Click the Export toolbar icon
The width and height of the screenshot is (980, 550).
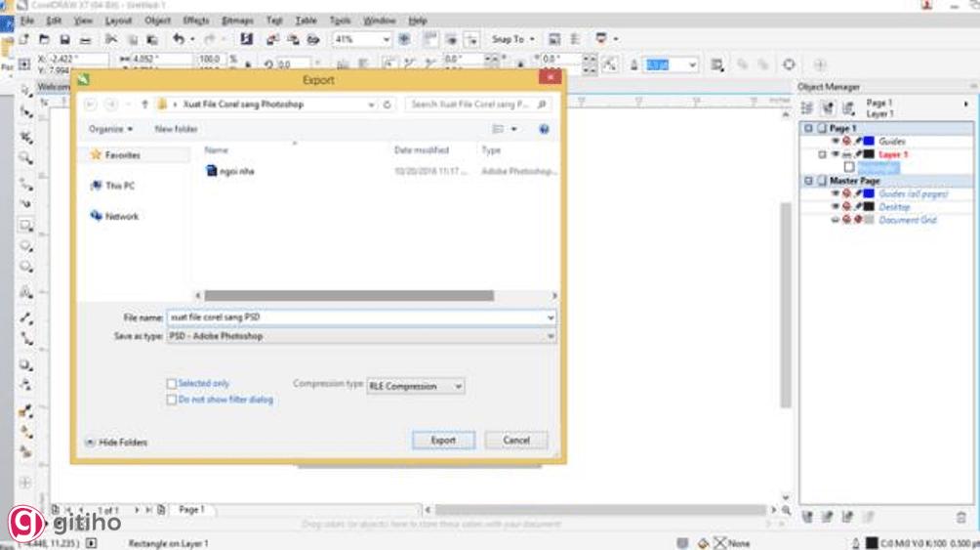pos(293,39)
